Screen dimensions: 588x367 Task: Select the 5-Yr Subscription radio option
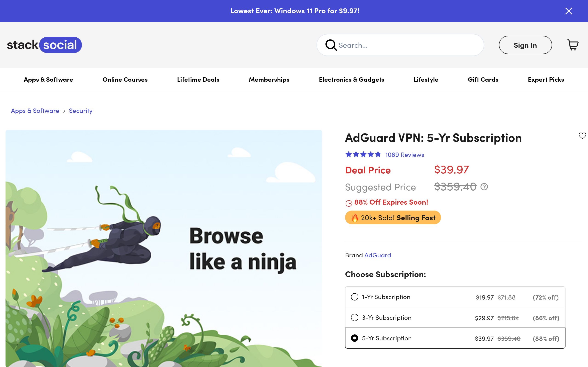click(354, 338)
